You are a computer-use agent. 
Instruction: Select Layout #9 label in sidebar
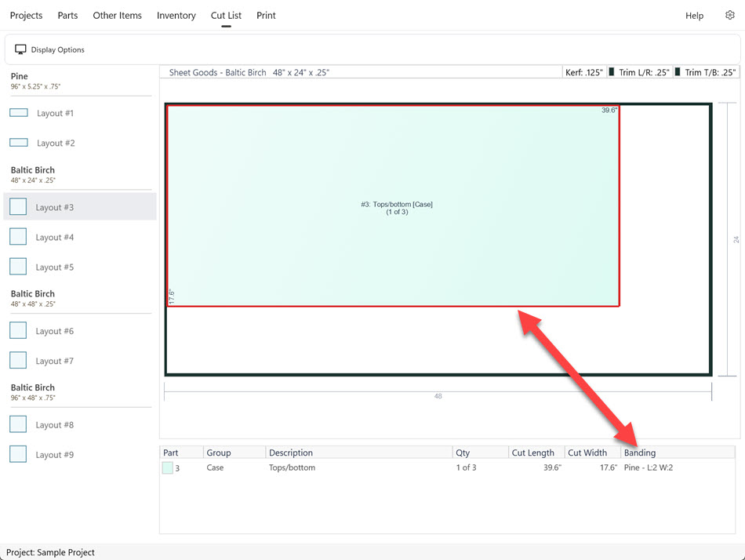[55, 455]
